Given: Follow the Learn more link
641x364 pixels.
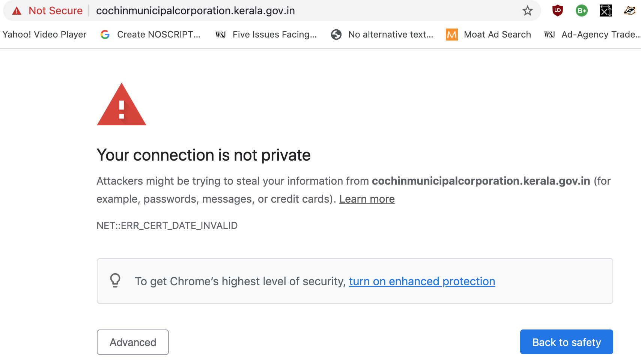Looking at the screenshot, I should tap(367, 199).
